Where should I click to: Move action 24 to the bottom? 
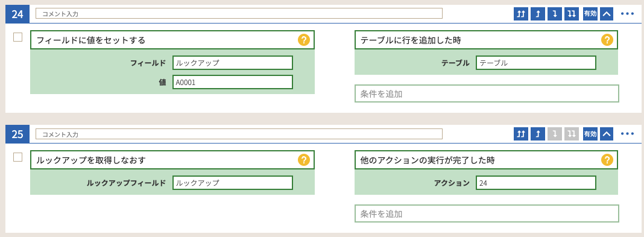point(571,13)
